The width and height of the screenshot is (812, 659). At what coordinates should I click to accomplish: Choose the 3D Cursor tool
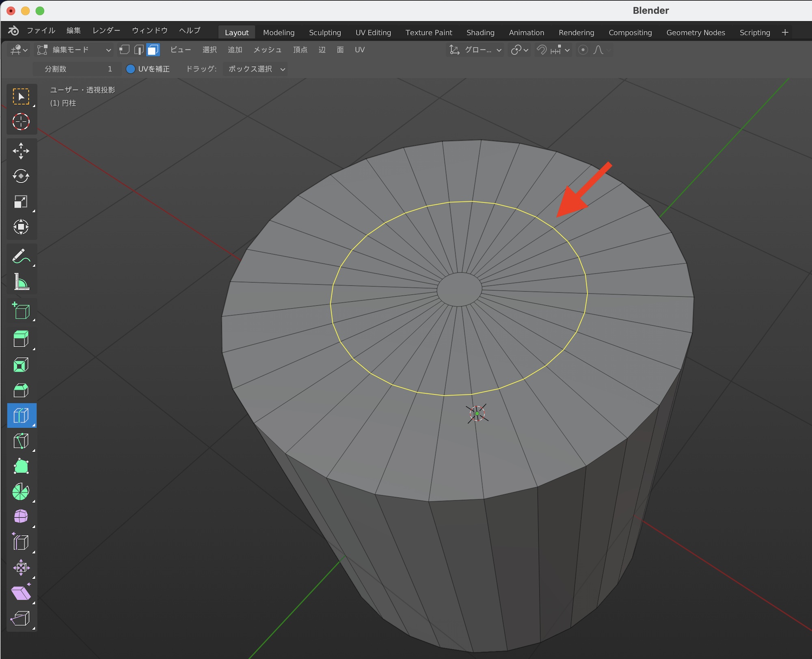coord(21,121)
